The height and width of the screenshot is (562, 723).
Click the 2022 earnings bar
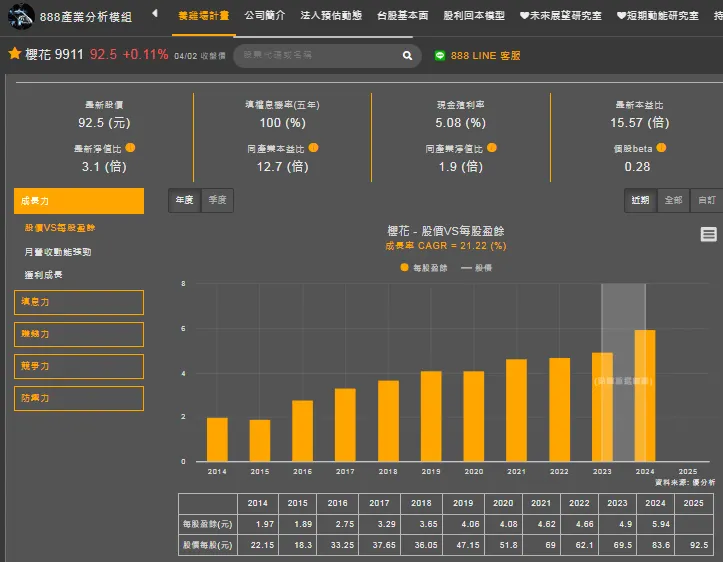pos(559,409)
